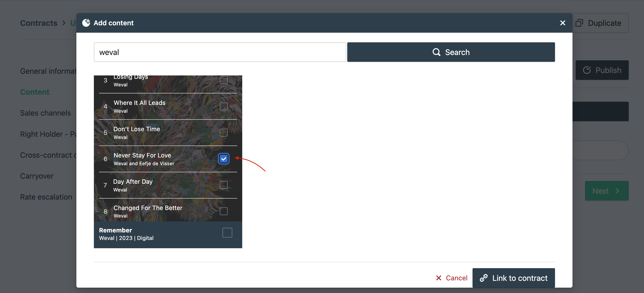Click Link to contract button
Viewport: 644px width, 293px height.
click(x=513, y=278)
